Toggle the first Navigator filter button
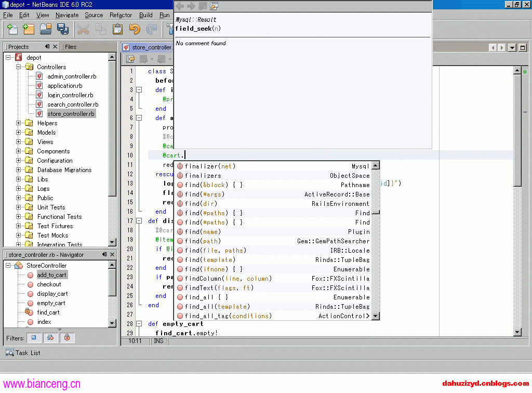 34,338
